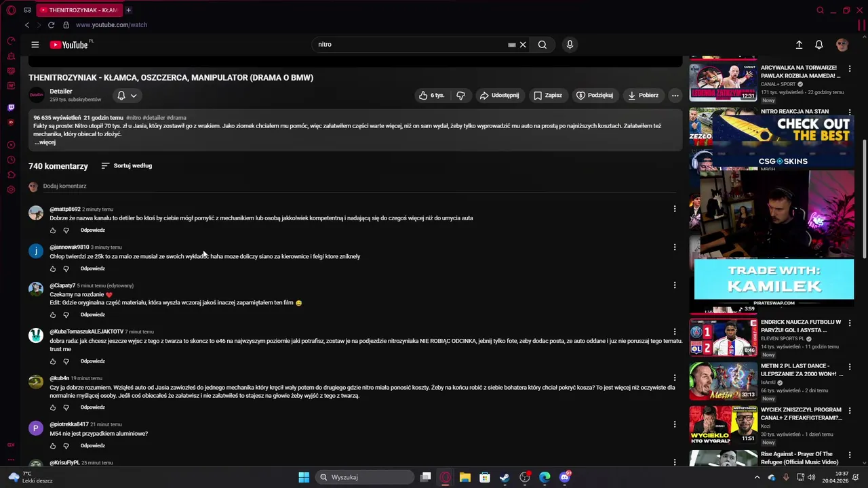Image resolution: width=868 pixels, height=488 pixels.
Task: Dislike comment by @Ciapaty7
Action: pos(66,314)
